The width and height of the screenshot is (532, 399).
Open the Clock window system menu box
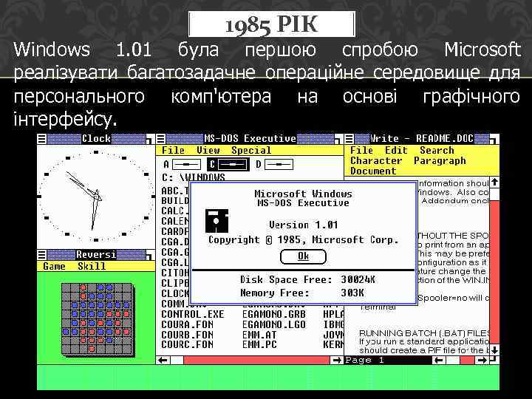(41, 139)
